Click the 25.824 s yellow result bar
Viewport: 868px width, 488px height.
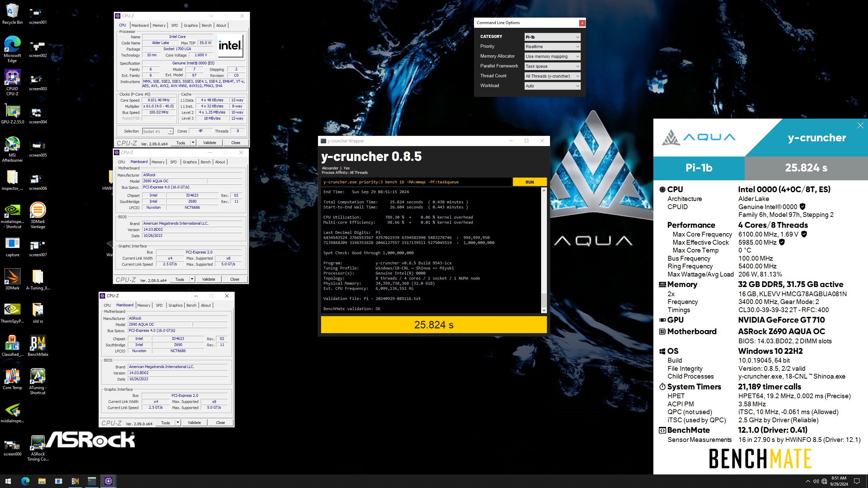pyautogui.click(x=434, y=325)
